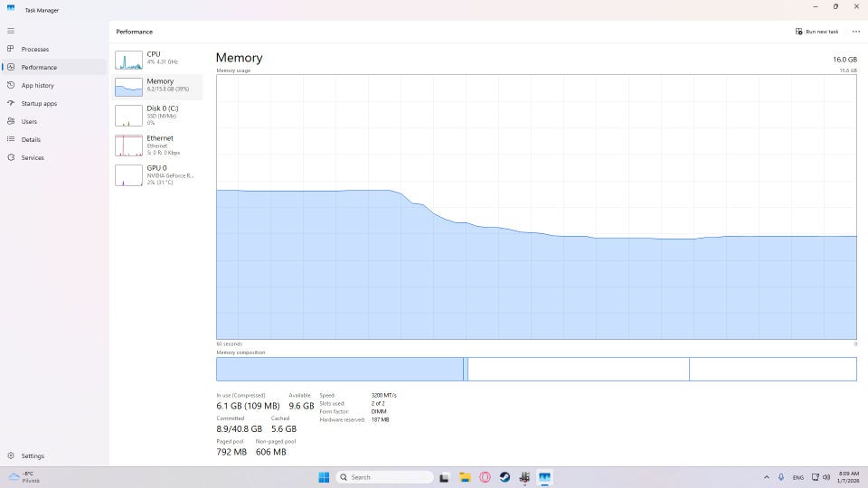Click the Memory heading title
This screenshot has width=868, height=488.
(239, 58)
